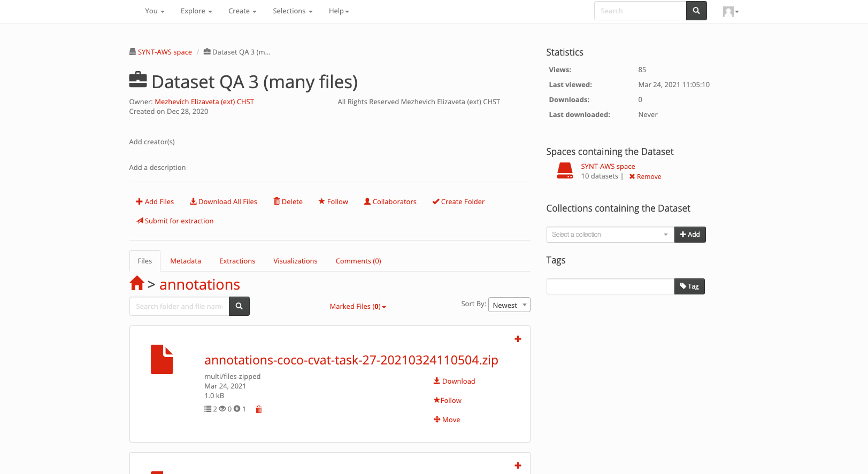Click the red file icon of annotations zip

[x=162, y=360]
